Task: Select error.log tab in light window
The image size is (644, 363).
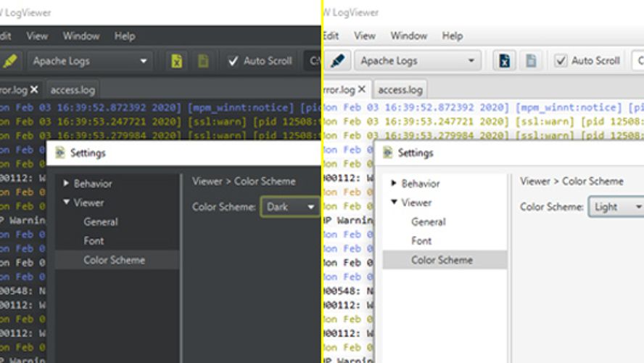Action: pyautogui.click(x=339, y=90)
